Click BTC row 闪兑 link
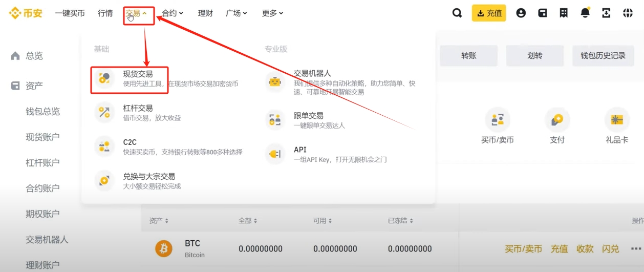Viewport: 644px width, 272px height. 611,249
